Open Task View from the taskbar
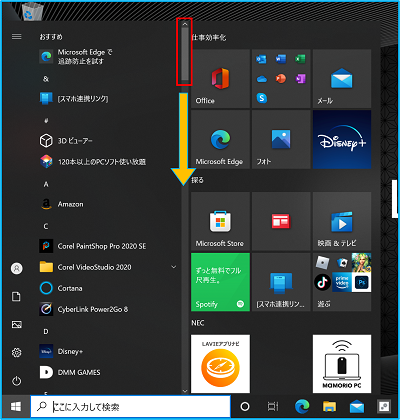This screenshot has width=400, height=420. pyautogui.click(x=273, y=406)
